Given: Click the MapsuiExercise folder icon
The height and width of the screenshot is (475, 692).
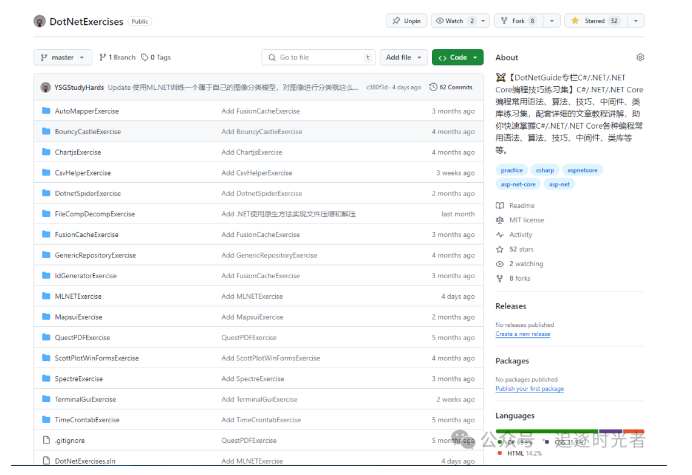Looking at the screenshot, I should tap(46, 317).
